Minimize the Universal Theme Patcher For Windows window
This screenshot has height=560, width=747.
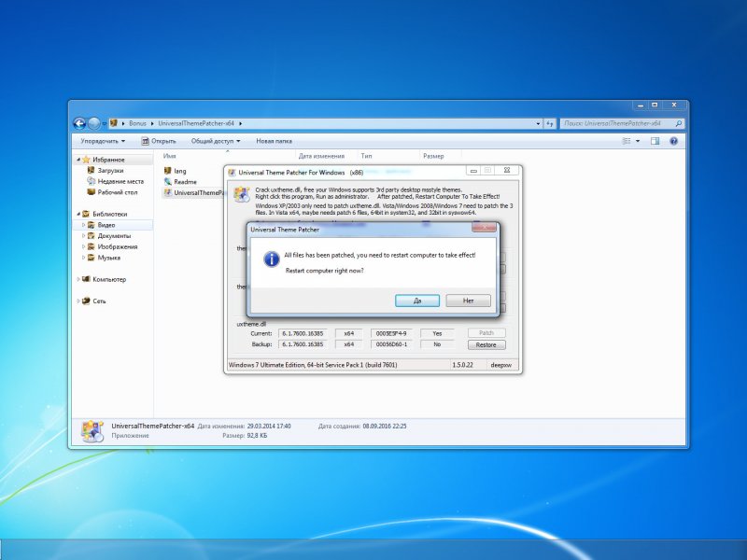473,170
